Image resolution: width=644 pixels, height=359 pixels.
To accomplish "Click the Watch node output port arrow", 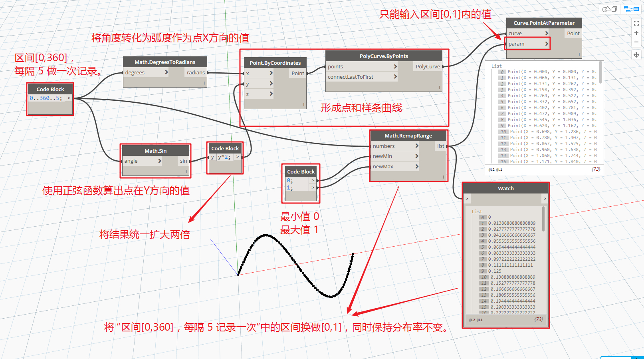I will (x=545, y=198).
